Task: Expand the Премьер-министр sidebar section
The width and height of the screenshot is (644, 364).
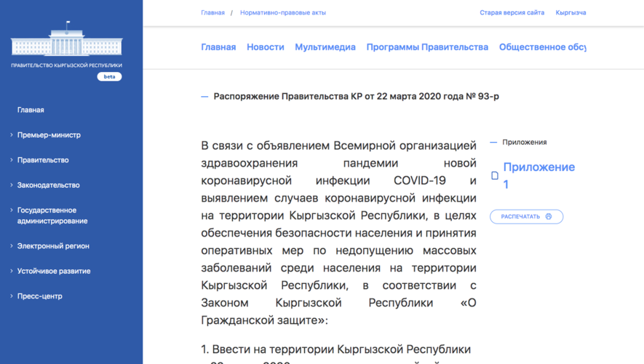Action: (x=49, y=135)
